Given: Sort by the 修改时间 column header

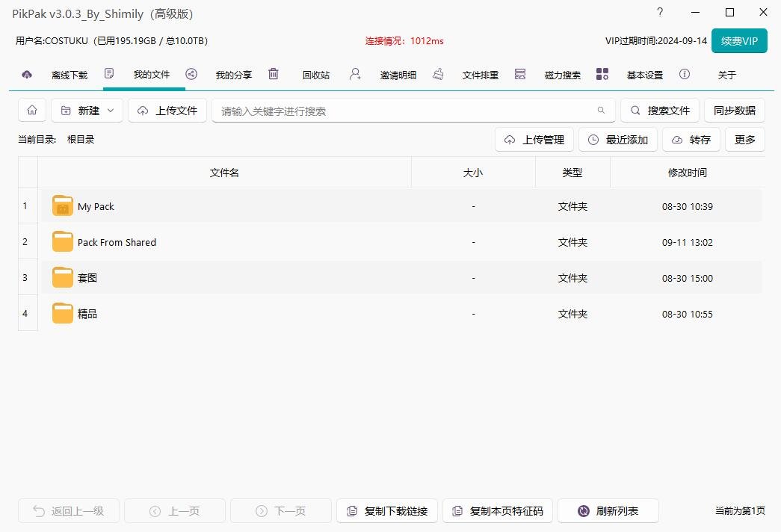Looking at the screenshot, I should point(687,173).
